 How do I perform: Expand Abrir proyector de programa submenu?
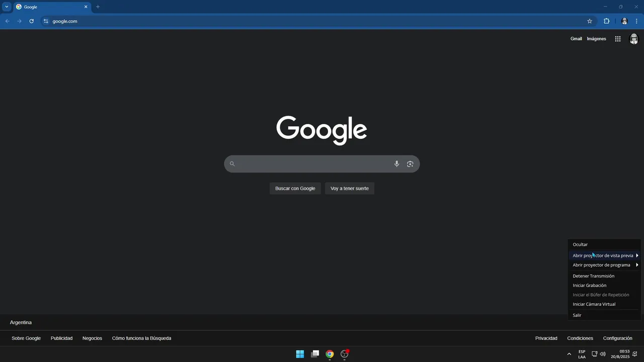[604, 265]
